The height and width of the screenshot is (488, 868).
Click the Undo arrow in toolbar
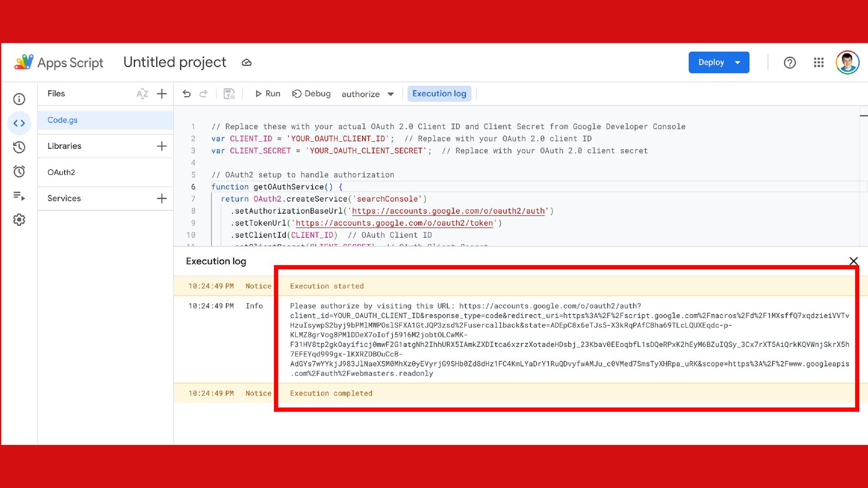click(187, 94)
